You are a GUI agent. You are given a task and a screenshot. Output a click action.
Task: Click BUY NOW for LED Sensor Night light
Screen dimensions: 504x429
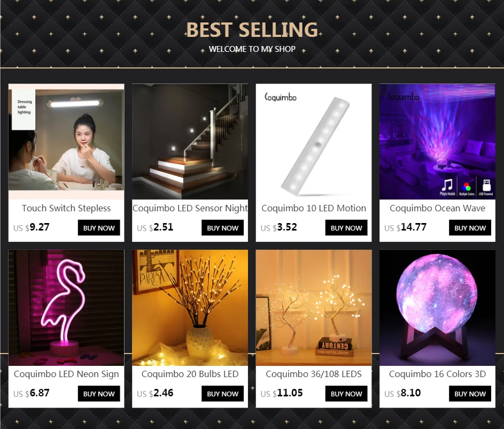click(x=223, y=228)
